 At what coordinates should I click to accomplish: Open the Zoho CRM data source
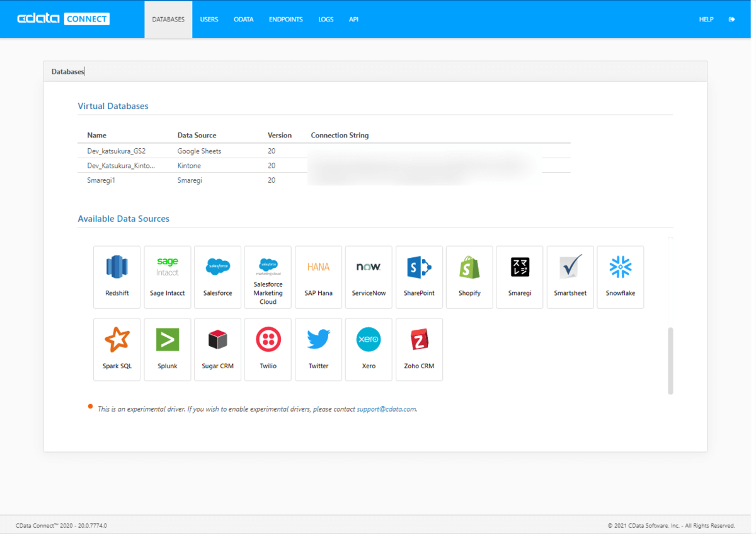click(x=419, y=349)
